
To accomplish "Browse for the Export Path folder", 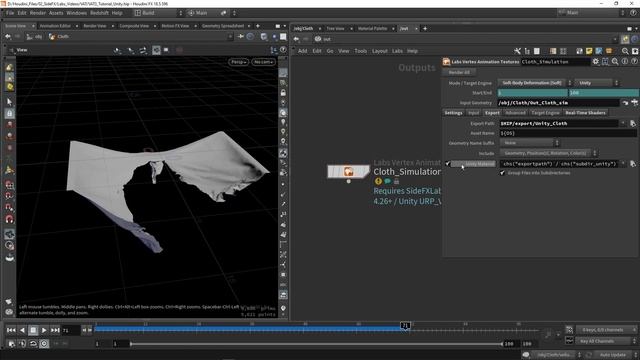I will point(633,123).
